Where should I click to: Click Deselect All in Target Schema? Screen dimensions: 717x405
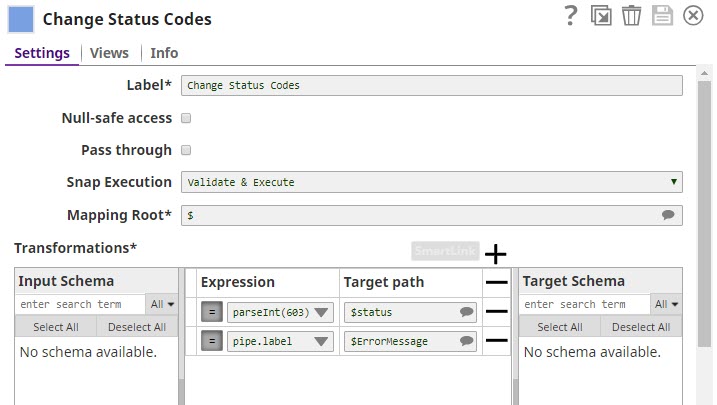pyautogui.click(x=638, y=327)
